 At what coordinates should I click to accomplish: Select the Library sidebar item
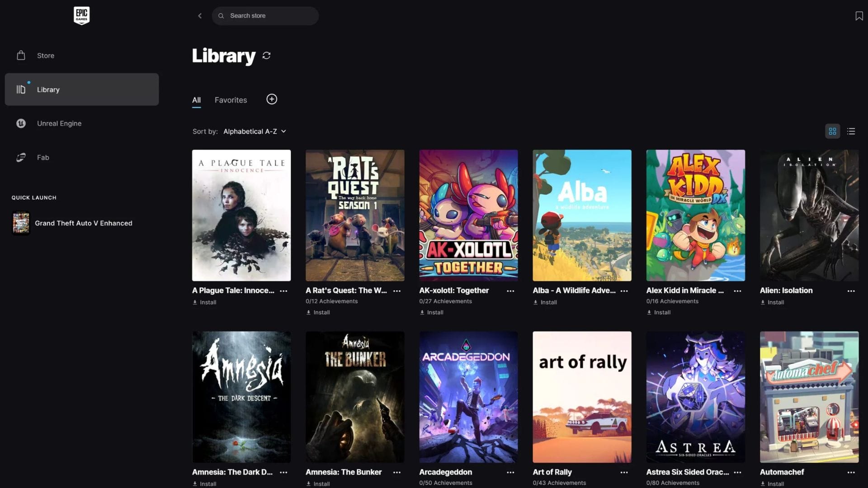click(81, 89)
